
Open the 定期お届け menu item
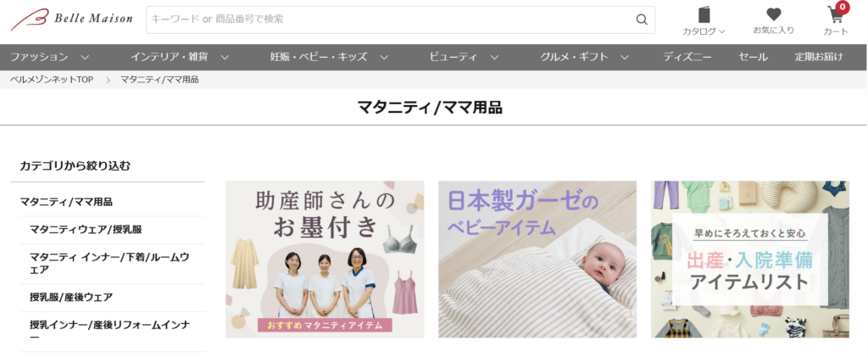819,57
